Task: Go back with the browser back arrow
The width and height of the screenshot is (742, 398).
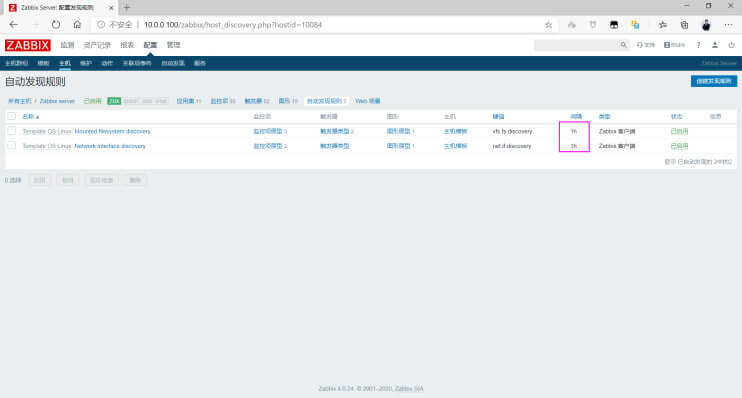Action: [x=14, y=25]
